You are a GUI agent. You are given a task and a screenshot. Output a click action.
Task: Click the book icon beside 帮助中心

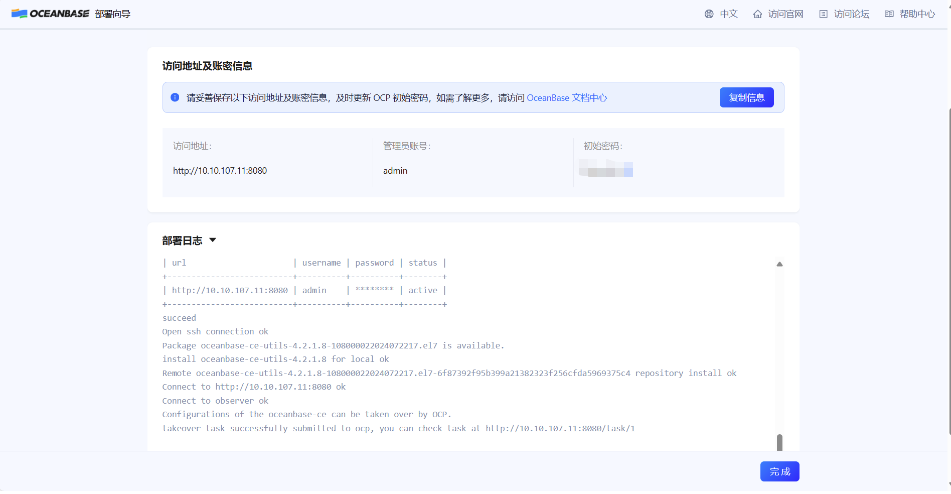(x=889, y=14)
